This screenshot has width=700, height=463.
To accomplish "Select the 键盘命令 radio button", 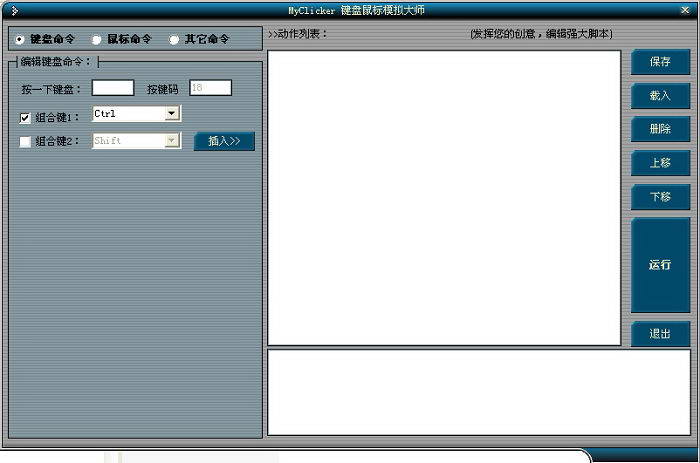I will 20,40.
